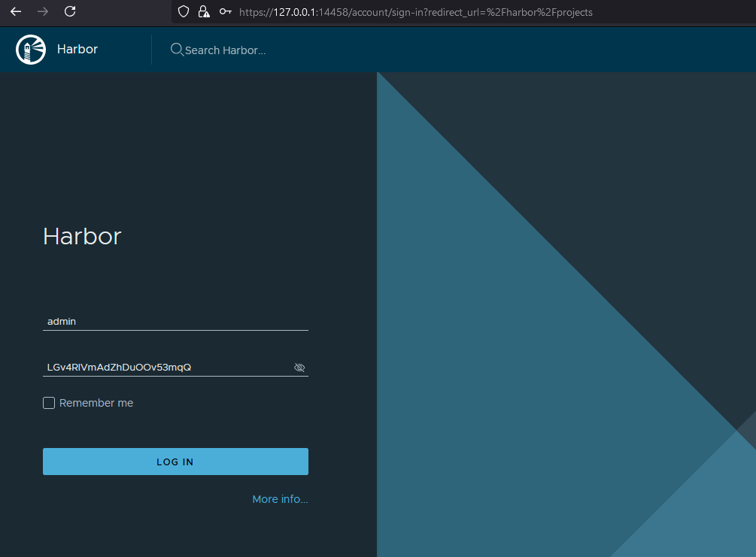Go forward in browser history
The image size is (756, 557).
click(43, 11)
